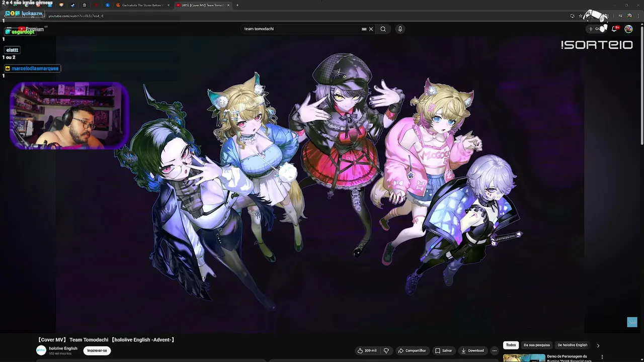
Task: Save the video with Salvar
Action: tap(444, 350)
